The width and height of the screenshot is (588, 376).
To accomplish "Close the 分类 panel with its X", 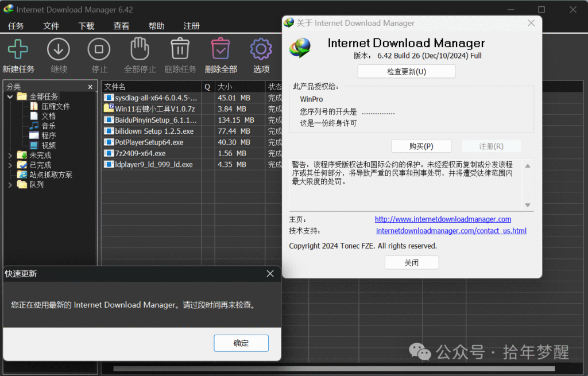I will pos(90,87).
